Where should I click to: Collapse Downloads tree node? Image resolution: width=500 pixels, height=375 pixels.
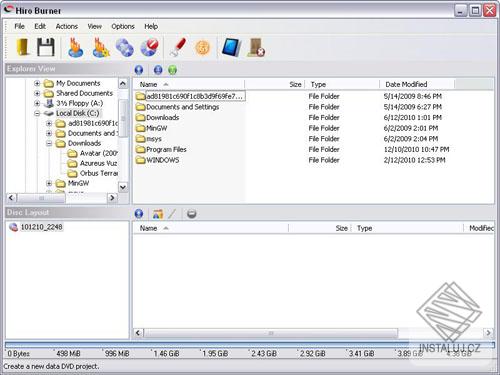click(x=49, y=144)
